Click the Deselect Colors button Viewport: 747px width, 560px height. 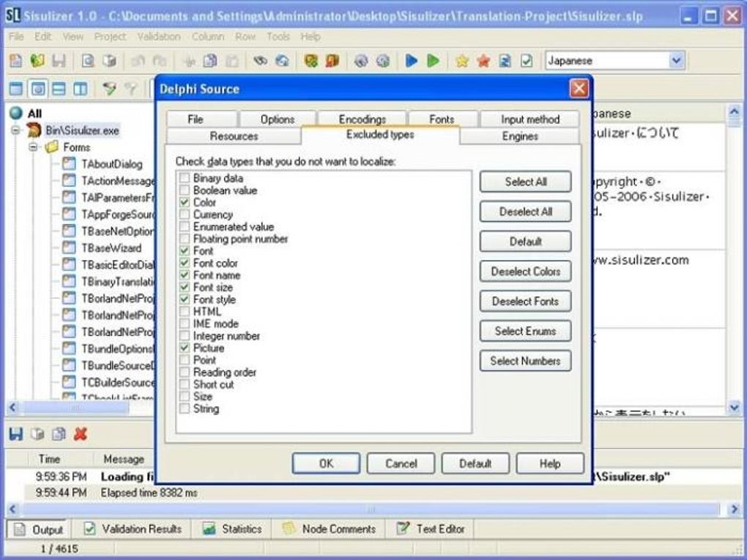click(x=526, y=272)
